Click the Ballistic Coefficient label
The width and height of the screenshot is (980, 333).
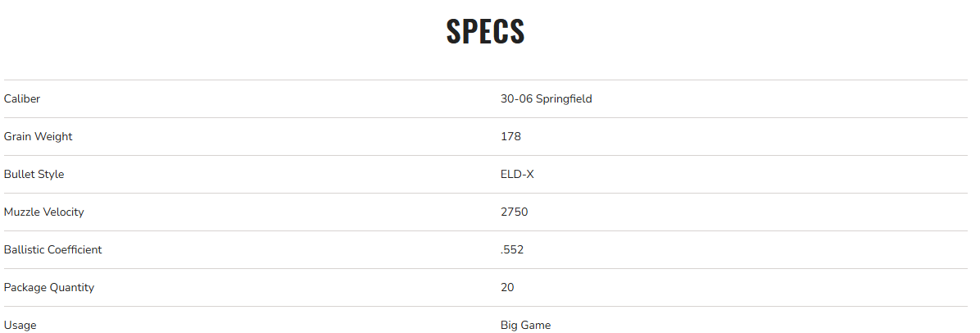point(52,250)
